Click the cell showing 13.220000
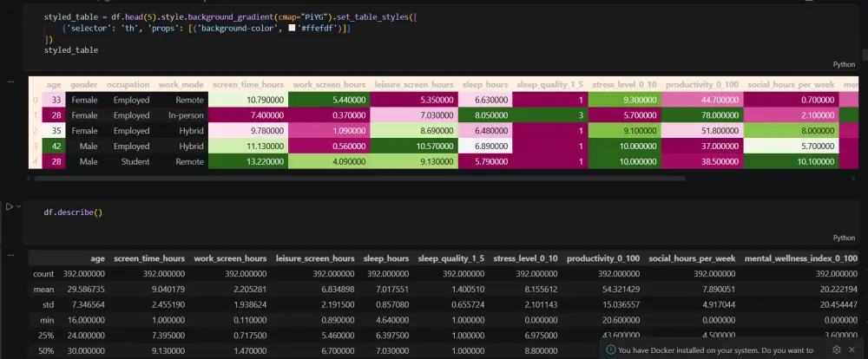 (247, 161)
